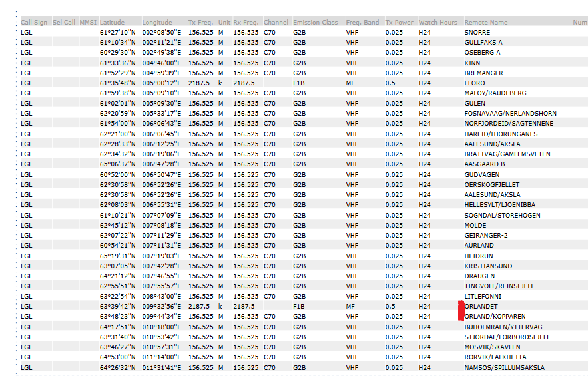The height and width of the screenshot is (388, 588).
Task: Click longitude 007°42'28"E cell
Action: (x=161, y=266)
